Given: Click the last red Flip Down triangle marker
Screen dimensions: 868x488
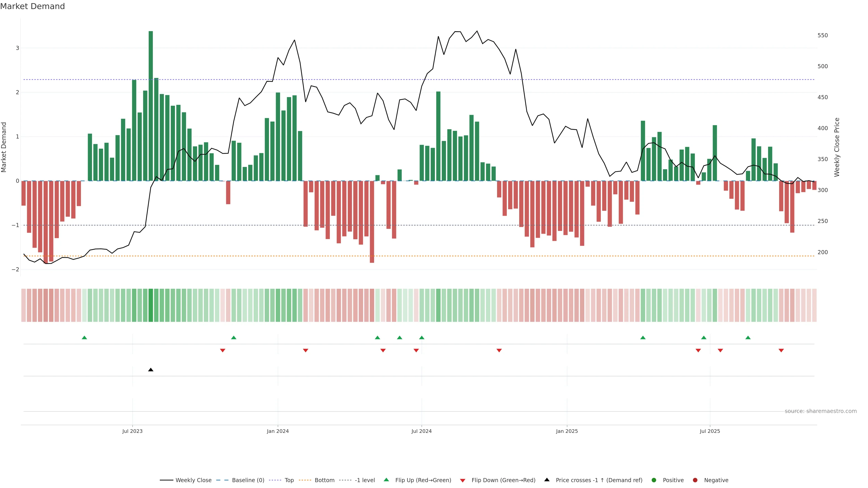Looking at the screenshot, I should pyautogui.click(x=781, y=351).
